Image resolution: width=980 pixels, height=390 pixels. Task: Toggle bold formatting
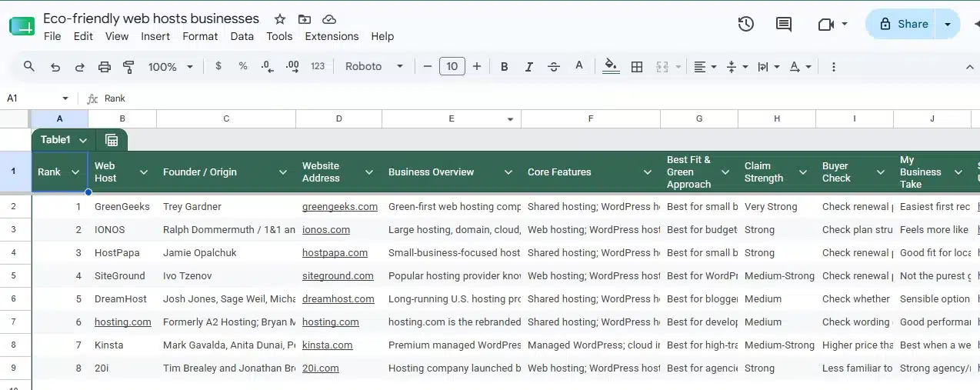pyautogui.click(x=505, y=67)
